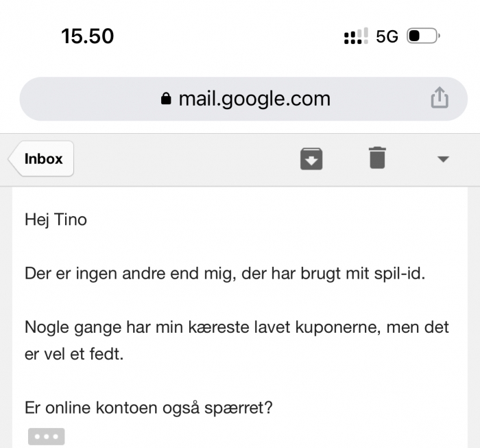Click the word spil-id in the email
Image resolution: width=480 pixels, height=448 pixels.
coord(400,274)
